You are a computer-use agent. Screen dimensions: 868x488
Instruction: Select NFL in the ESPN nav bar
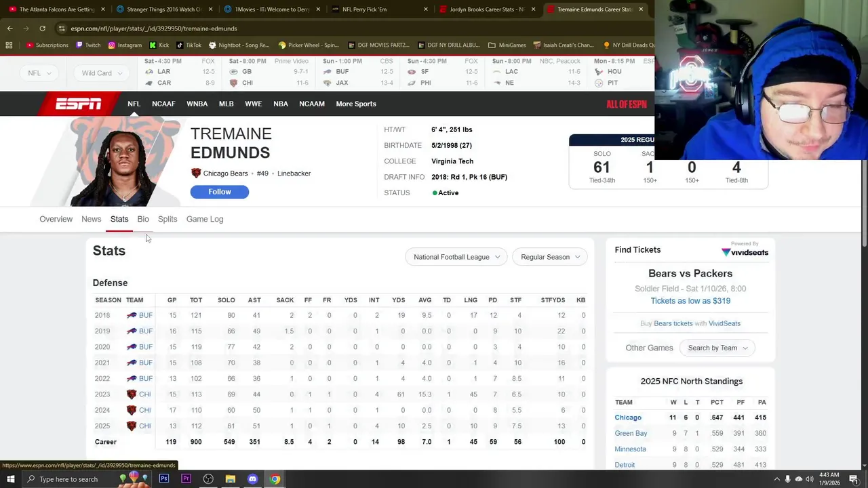(134, 104)
